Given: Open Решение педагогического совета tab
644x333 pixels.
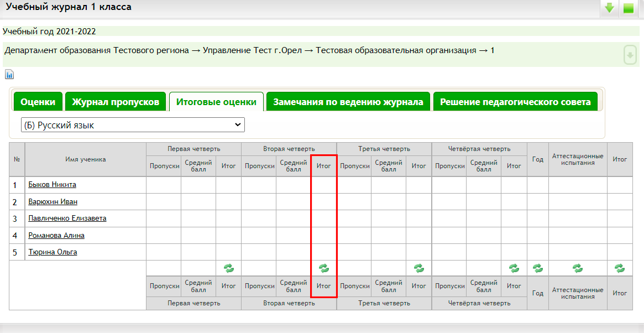Looking at the screenshot, I should 515,102.
